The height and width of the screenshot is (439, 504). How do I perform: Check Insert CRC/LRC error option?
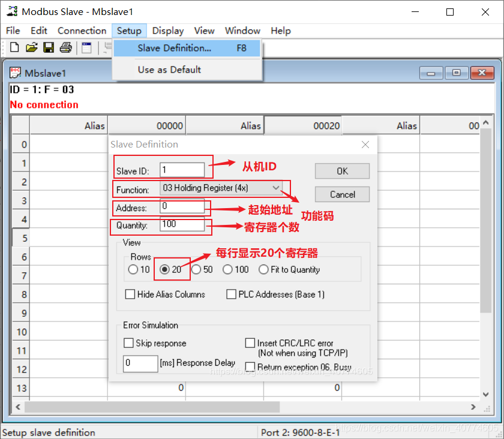[250, 343]
